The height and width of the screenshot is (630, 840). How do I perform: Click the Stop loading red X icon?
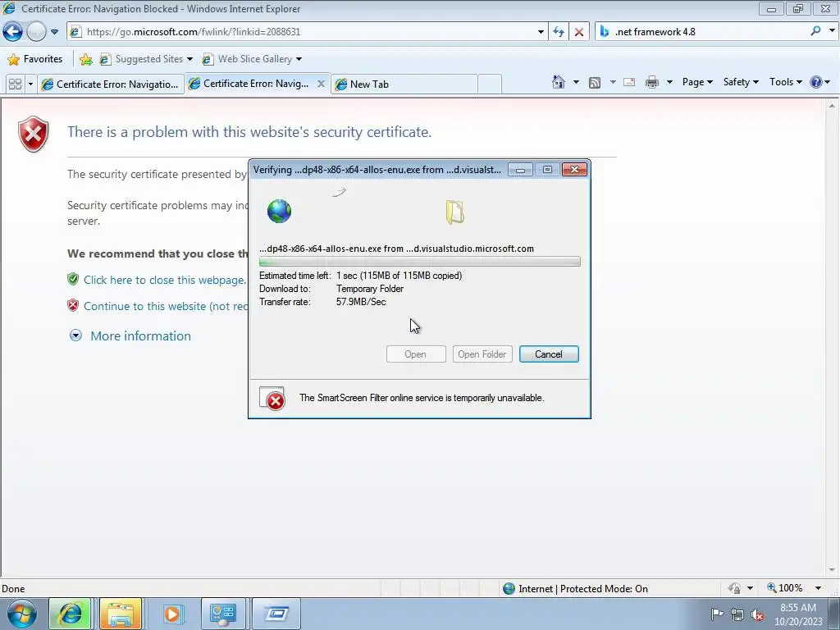(579, 32)
